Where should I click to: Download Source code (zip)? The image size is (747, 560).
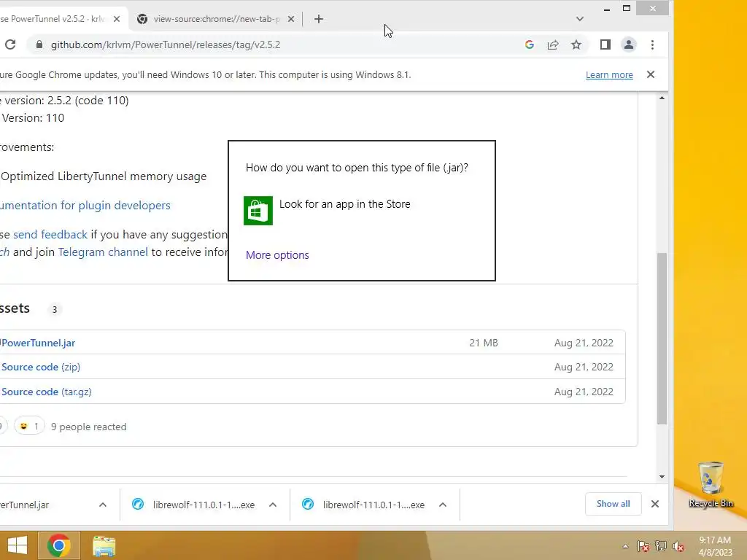pos(41,367)
